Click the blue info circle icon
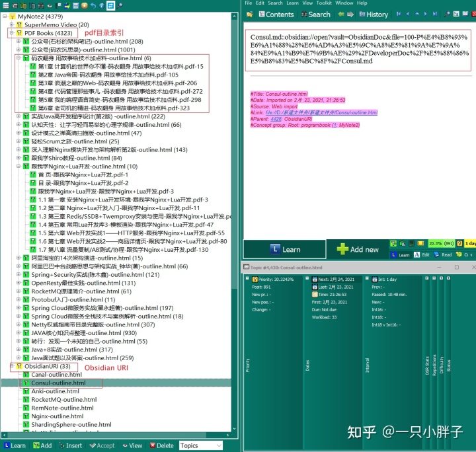The width and height of the screenshot is (476, 452). (102, 5)
